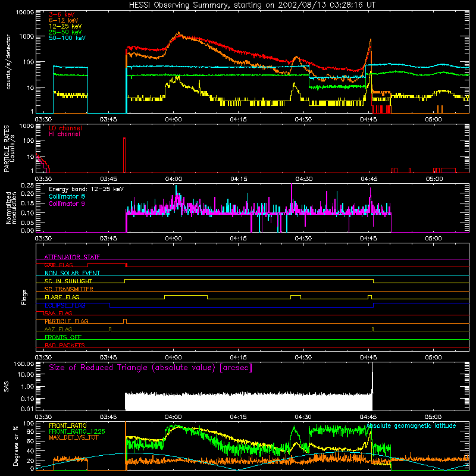Click the PARTICLE RATES y-axis label
Image resolution: width=476 pixels, height=476 pixels.
pos(9,149)
